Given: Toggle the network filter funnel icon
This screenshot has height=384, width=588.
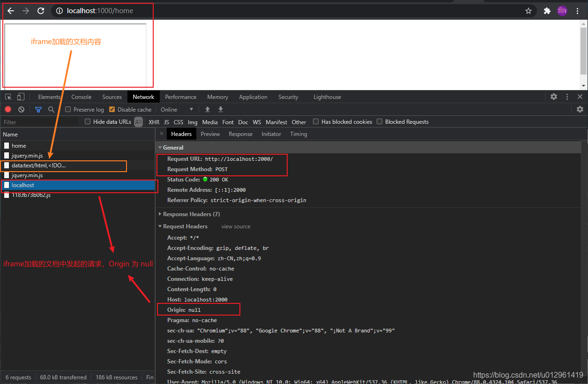Looking at the screenshot, I should (x=38, y=109).
